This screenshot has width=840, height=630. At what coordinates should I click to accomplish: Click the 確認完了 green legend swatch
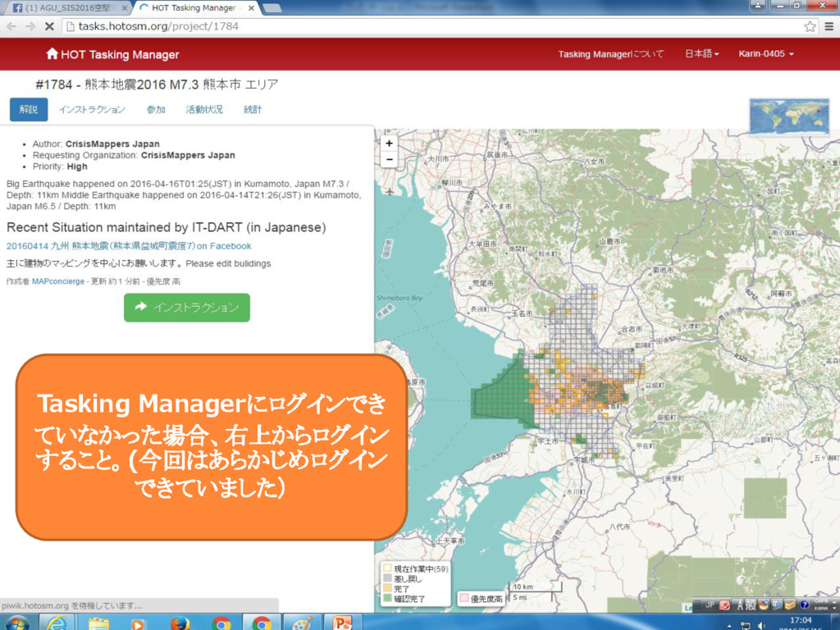pos(387,598)
